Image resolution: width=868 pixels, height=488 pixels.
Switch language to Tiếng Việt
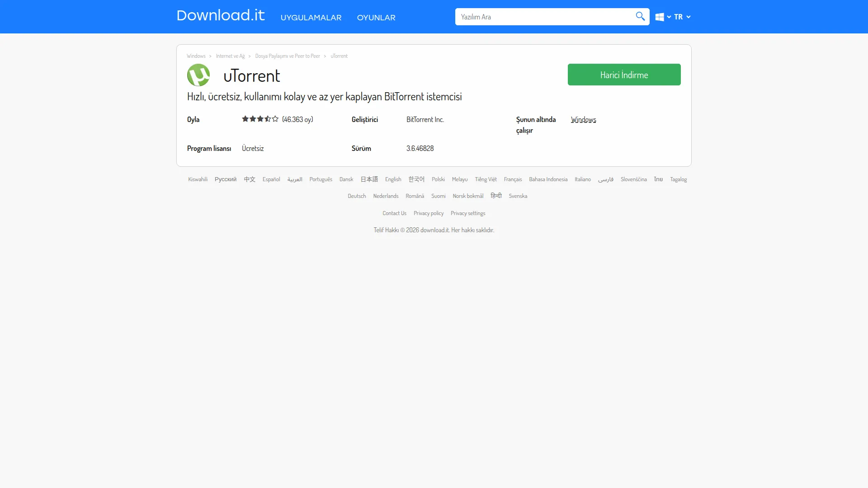point(486,179)
